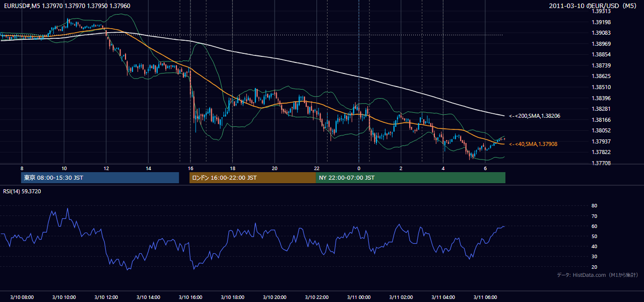Click price axis value 1.37822

click(x=601, y=152)
